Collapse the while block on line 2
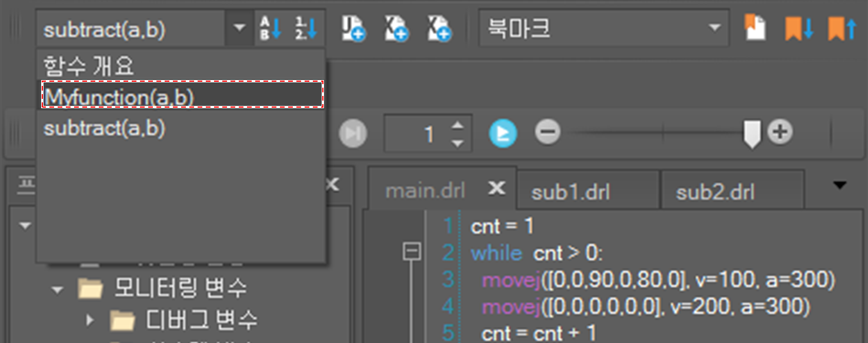 click(412, 253)
